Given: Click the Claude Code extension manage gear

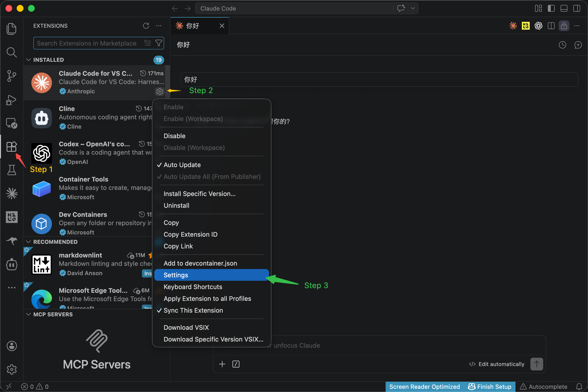Looking at the screenshot, I should (159, 91).
